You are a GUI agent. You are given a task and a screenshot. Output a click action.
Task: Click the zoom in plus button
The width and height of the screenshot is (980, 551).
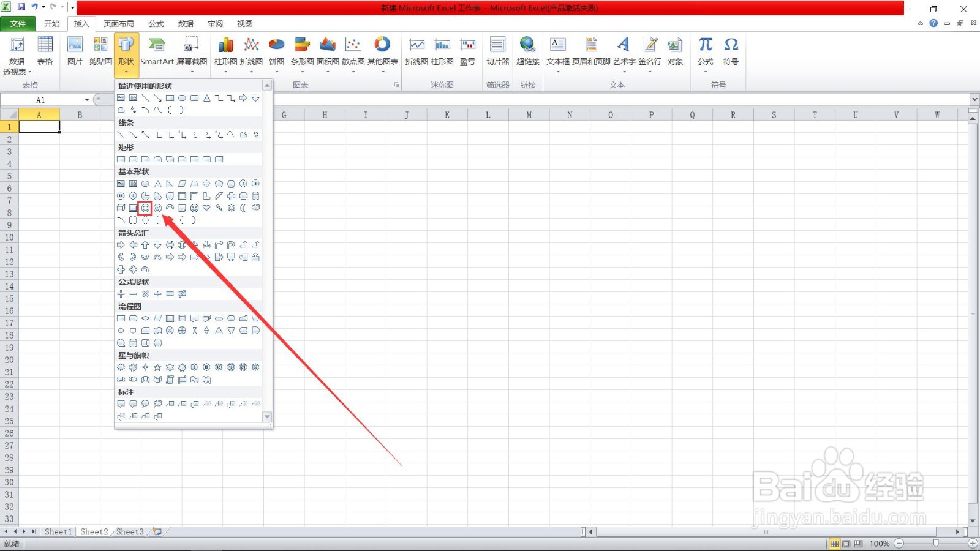(973, 544)
